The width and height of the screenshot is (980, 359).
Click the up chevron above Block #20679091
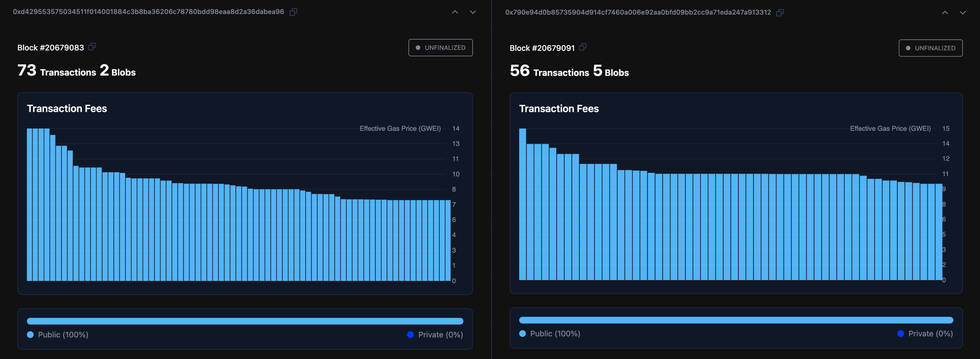pos(945,13)
